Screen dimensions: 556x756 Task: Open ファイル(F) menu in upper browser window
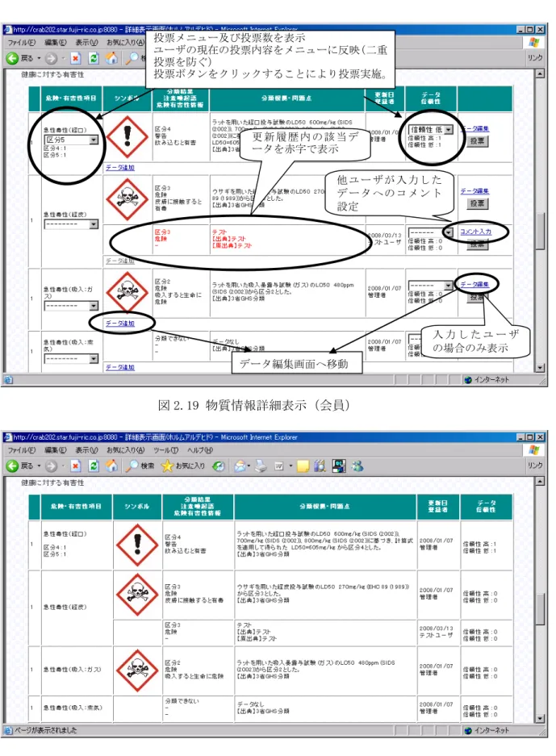22,43
